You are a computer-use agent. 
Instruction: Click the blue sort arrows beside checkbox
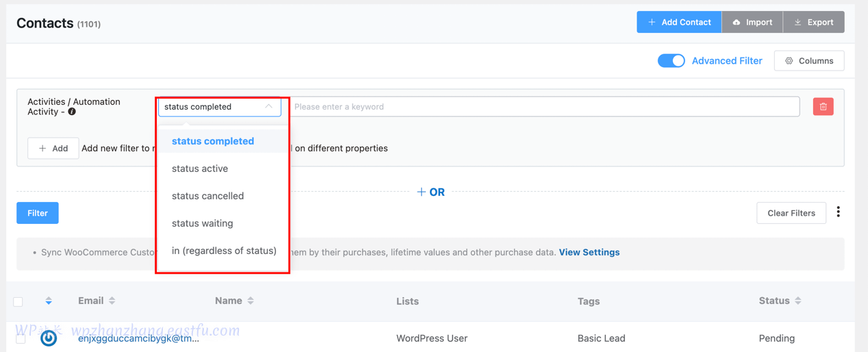(x=49, y=301)
